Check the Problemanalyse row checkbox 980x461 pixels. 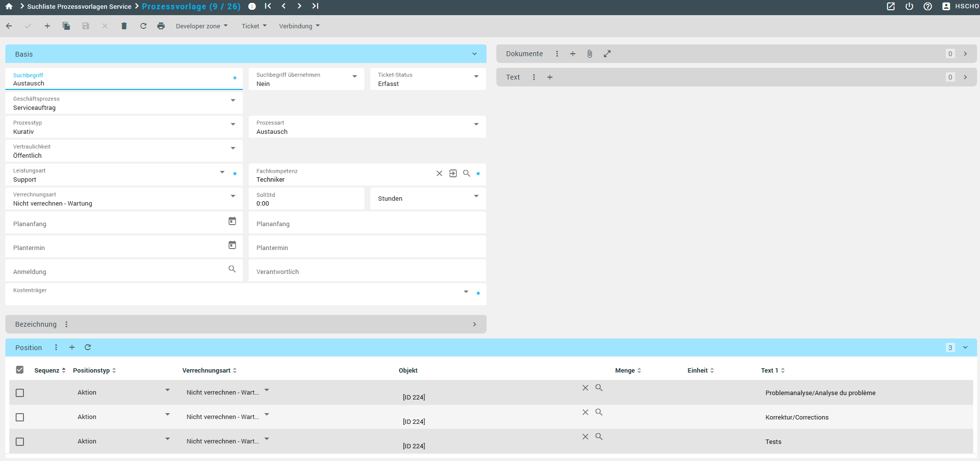(20, 393)
